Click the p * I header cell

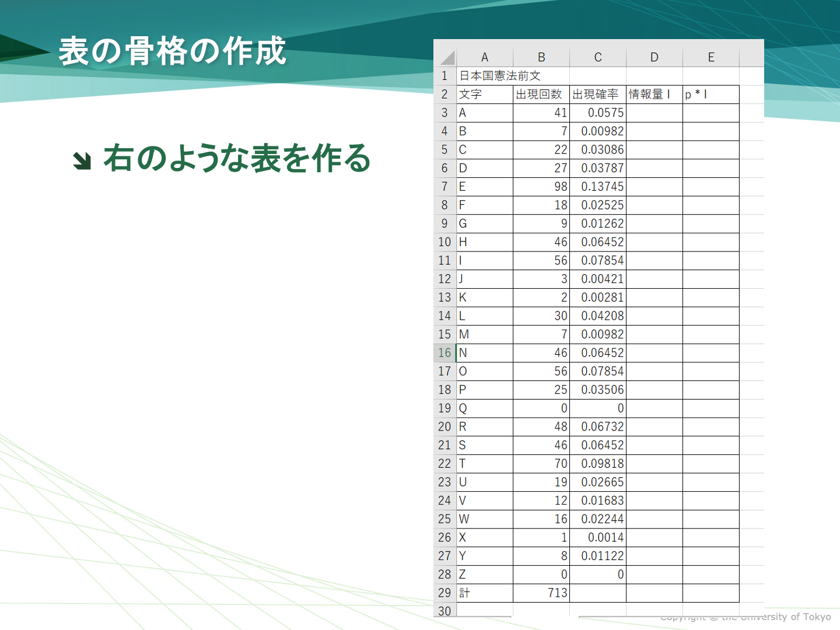[x=711, y=94]
